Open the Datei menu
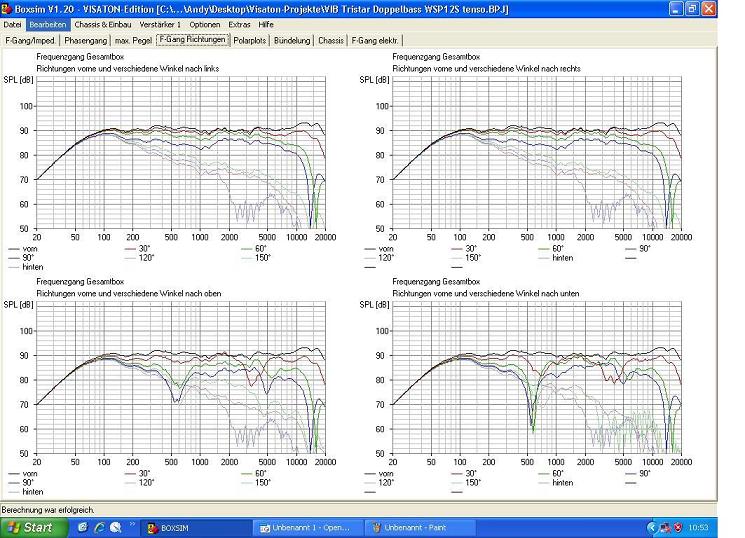 [x=13, y=24]
